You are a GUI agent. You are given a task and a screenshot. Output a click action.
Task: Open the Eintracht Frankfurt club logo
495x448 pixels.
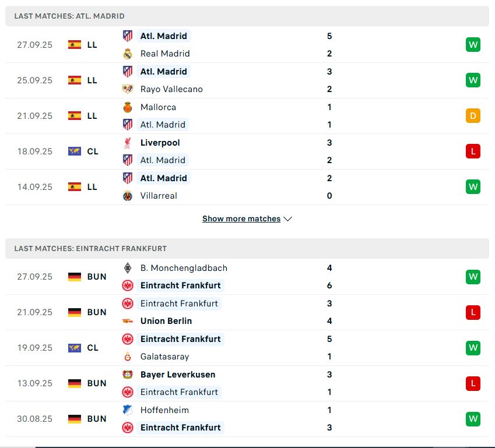coord(128,286)
